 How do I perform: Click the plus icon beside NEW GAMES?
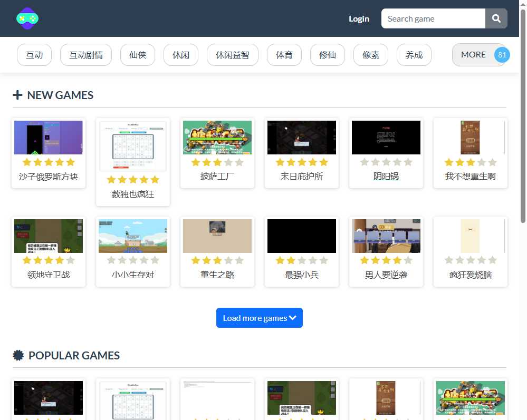tap(17, 95)
